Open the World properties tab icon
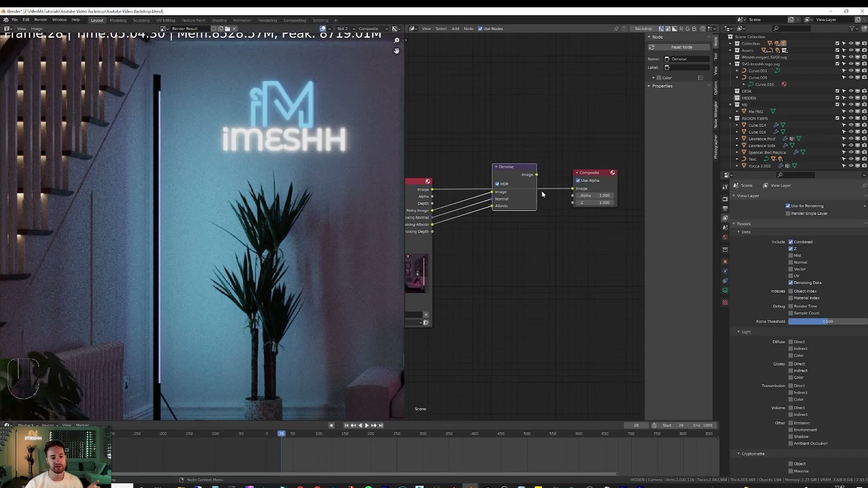Viewport: 868px width, 488px height. click(725, 237)
